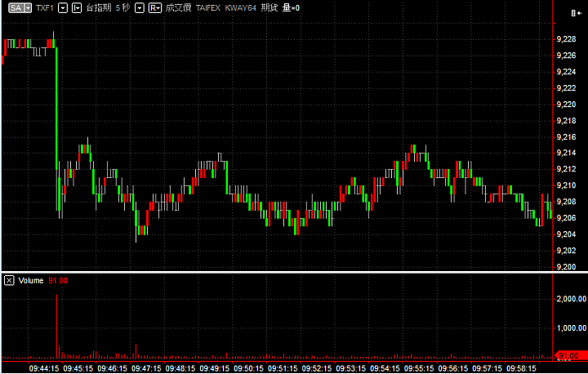The width and height of the screenshot is (588, 374).
Task: Open the I indicator dropdown
Action: pyautogui.click(x=77, y=8)
